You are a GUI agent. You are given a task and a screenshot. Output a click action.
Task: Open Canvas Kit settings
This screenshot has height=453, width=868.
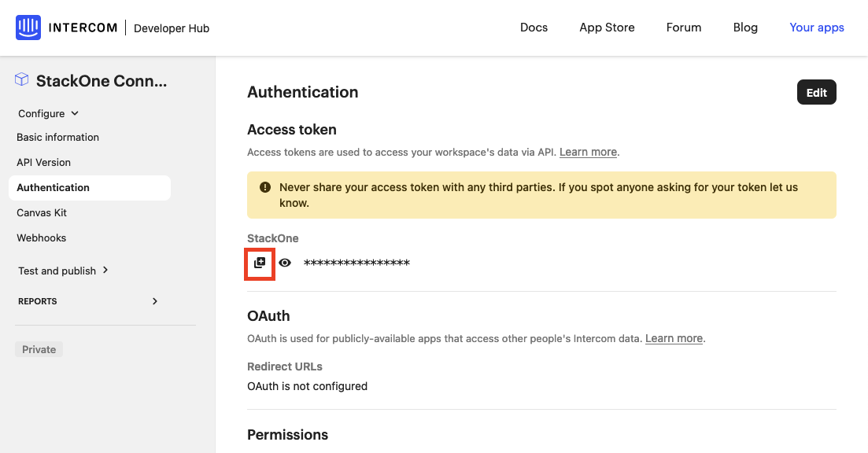click(42, 213)
